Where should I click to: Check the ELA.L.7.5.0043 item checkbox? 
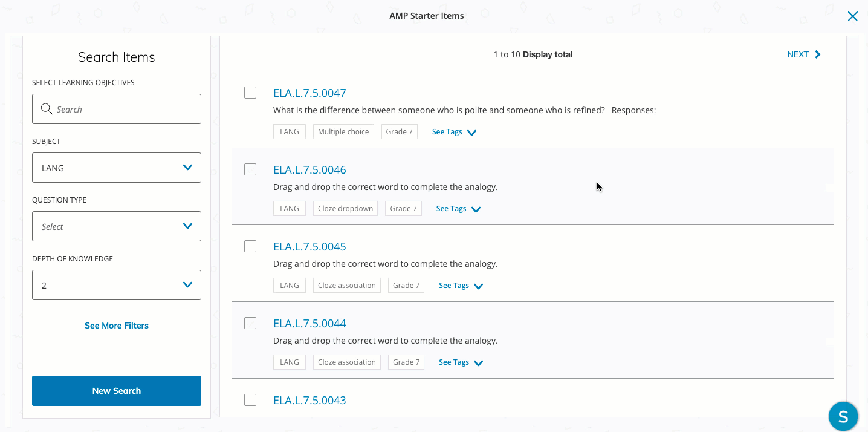(250, 400)
